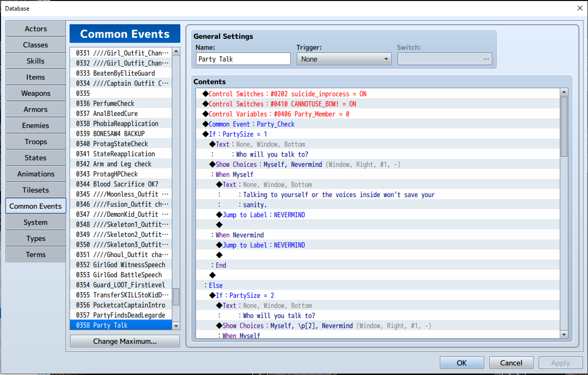Select the When Nevermind branch line

[378, 235]
